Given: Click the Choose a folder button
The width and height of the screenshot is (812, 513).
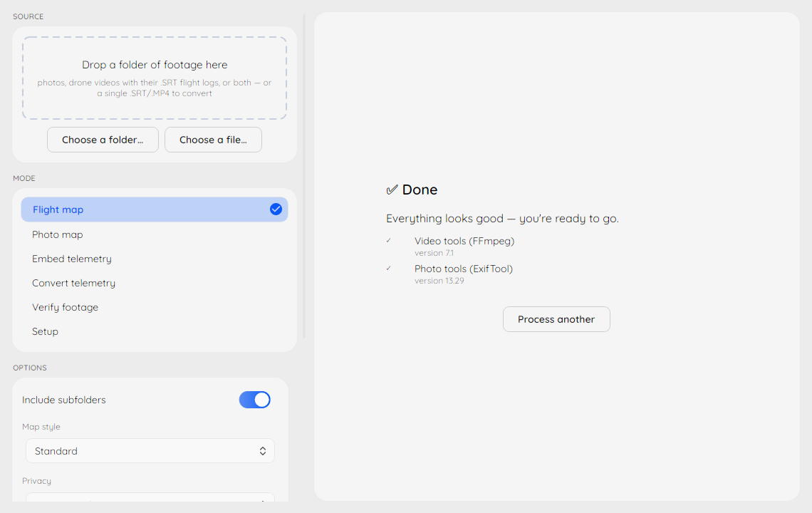Looking at the screenshot, I should (103, 140).
